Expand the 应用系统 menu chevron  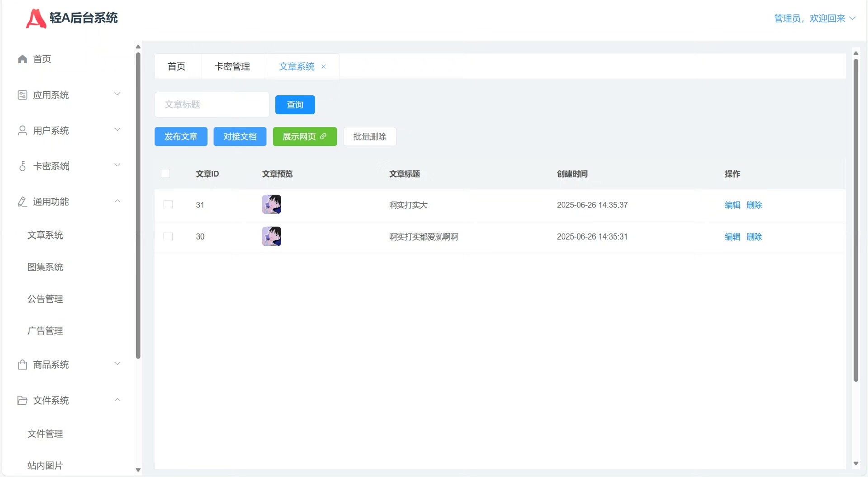(x=117, y=94)
